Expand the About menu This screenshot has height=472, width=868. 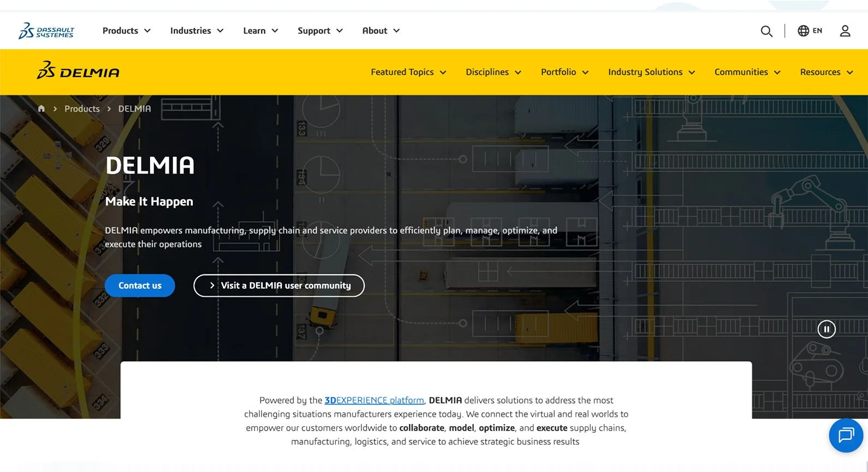tap(381, 31)
